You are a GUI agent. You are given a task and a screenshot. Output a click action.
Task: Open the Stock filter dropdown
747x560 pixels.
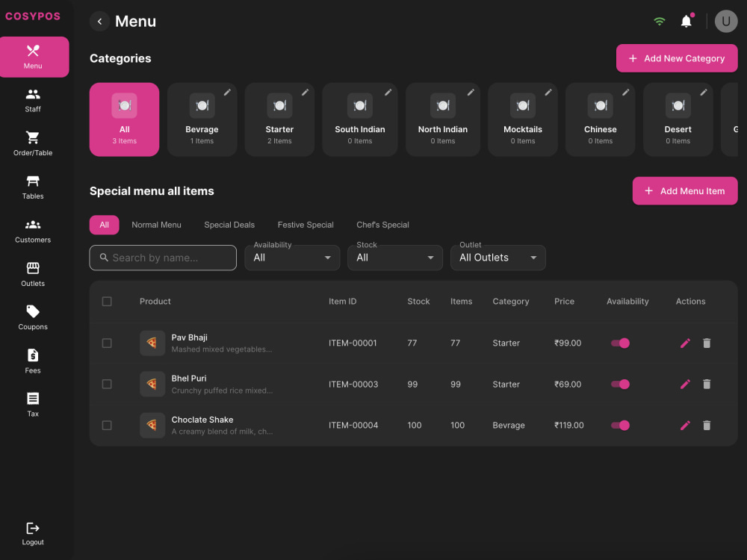(x=395, y=258)
